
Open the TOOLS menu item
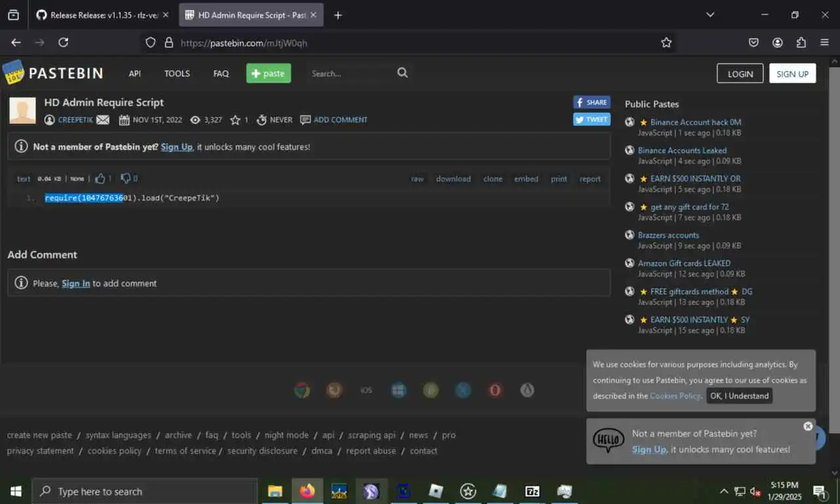177,73
